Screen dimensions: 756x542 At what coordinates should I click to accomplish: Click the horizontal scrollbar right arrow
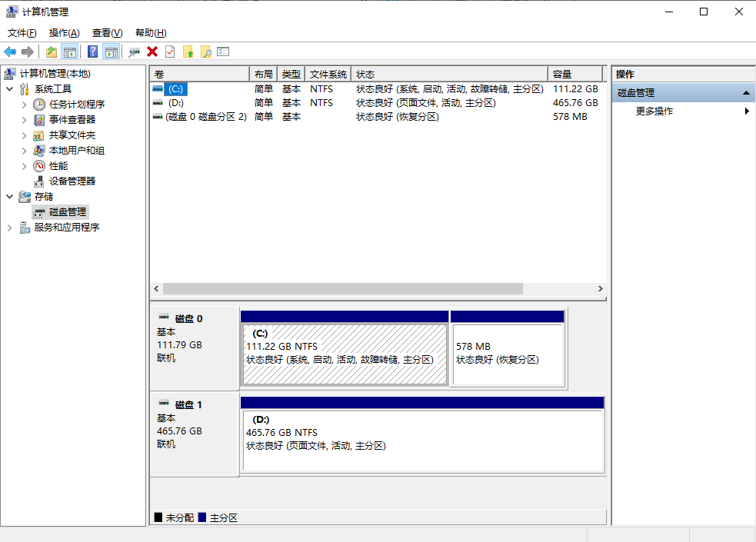[x=601, y=289]
